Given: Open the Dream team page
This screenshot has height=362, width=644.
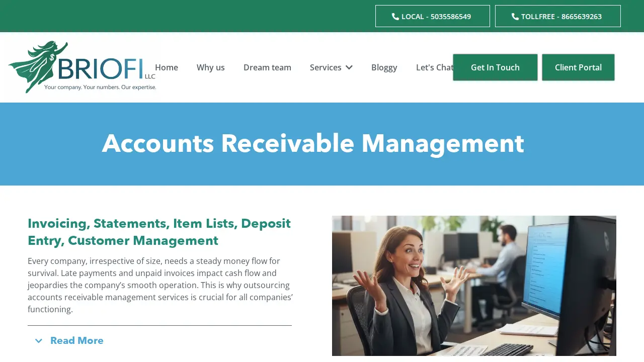Looking at the screenshot, I should pos(267,67).
